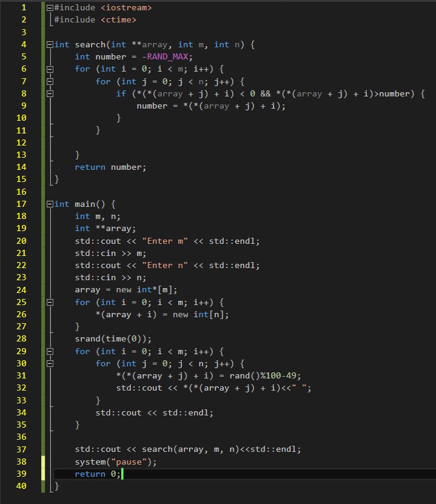The height and width of the screenshot is (504, 436).
Task: Click the closing brace on line 15
Action: coord(57,180)
